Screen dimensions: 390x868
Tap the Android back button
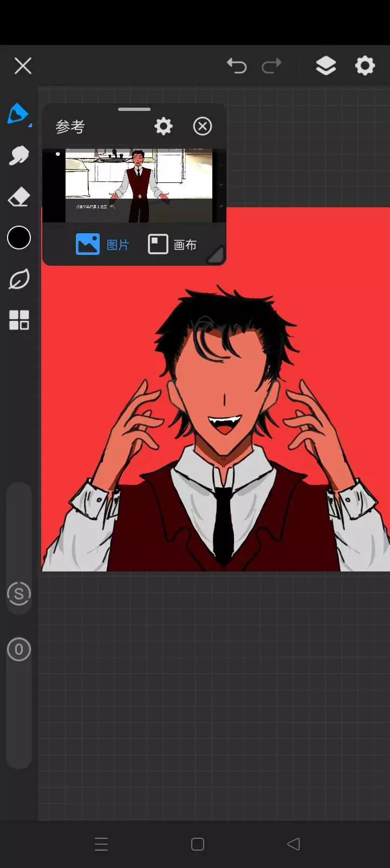pyautogui.click(x=294, y=844)
